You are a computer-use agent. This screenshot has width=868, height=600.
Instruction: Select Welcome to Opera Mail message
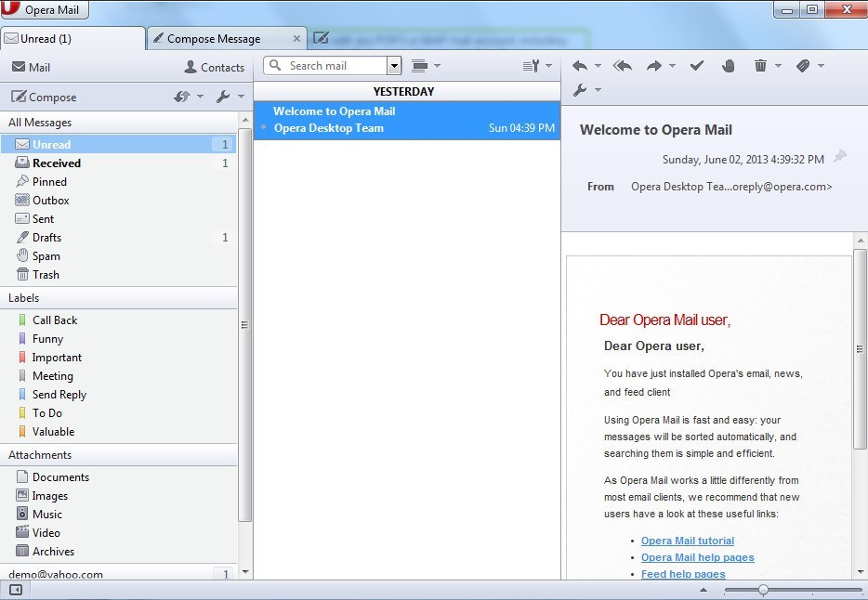[x=407, y=120]
